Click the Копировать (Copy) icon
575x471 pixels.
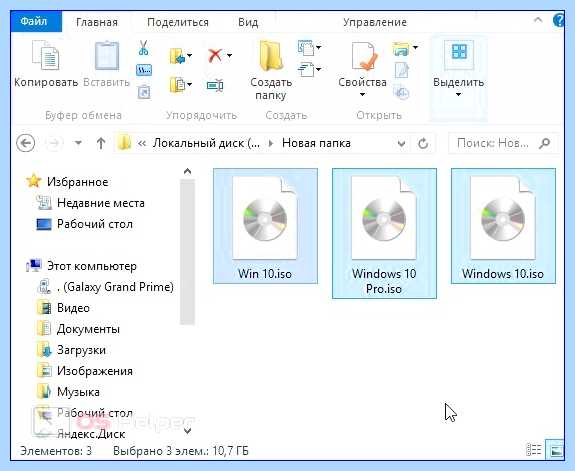[x=45, y=56]
